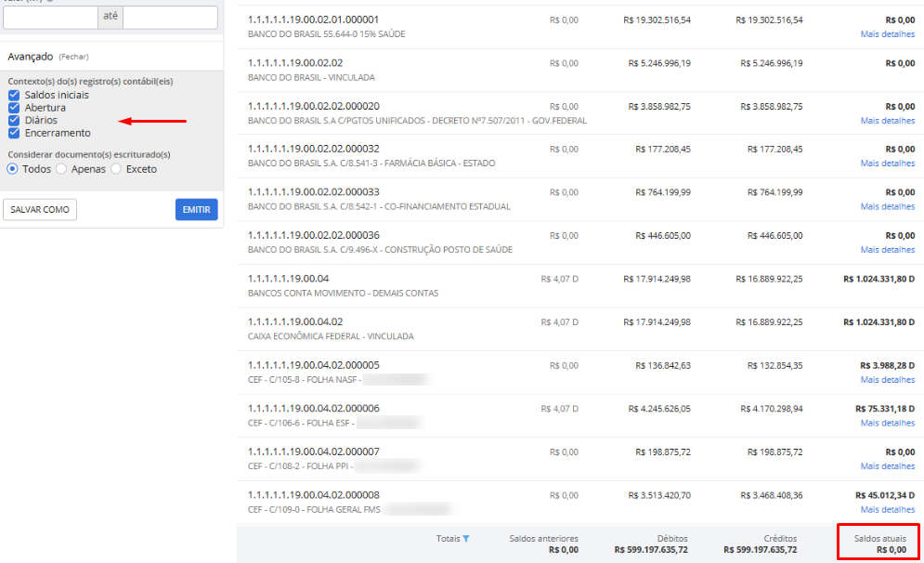
Task: Select account code 1.1.1.1.1.19.00.02.02
Action: coord(295,63)
